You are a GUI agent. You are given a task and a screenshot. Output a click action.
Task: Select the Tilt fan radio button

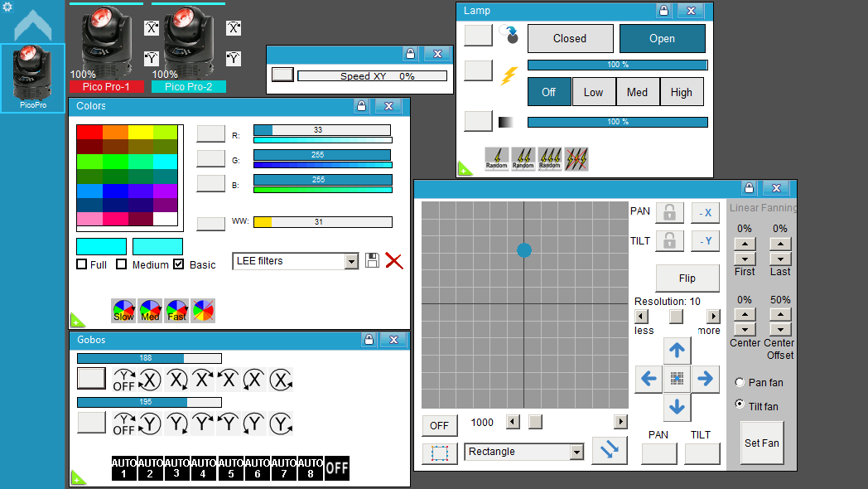[x=740, y=404]
